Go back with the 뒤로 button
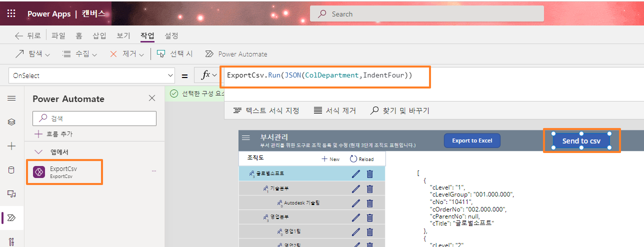 click(x=28, y=35)
